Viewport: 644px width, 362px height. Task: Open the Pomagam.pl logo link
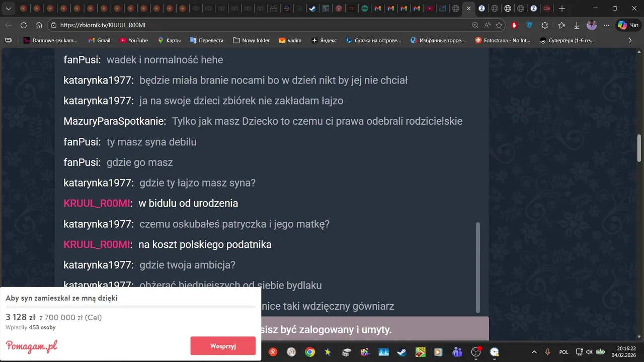(32, 346)
